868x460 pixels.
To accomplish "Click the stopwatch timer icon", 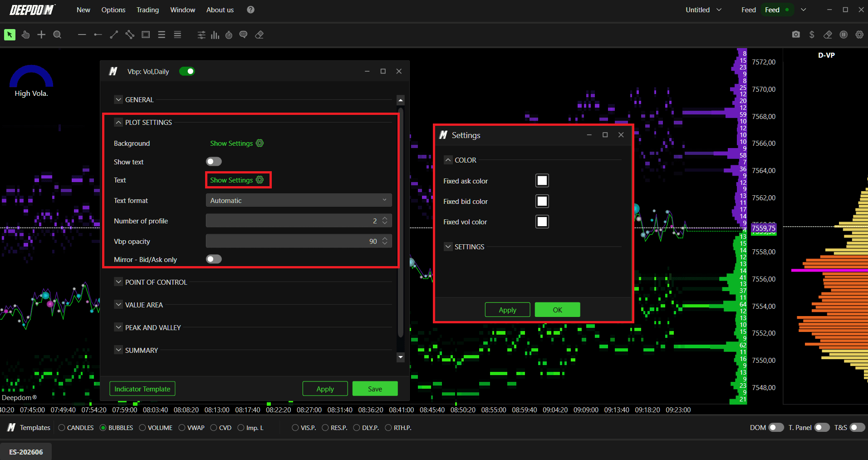I will pyautogui.click(x=229, y=35).
